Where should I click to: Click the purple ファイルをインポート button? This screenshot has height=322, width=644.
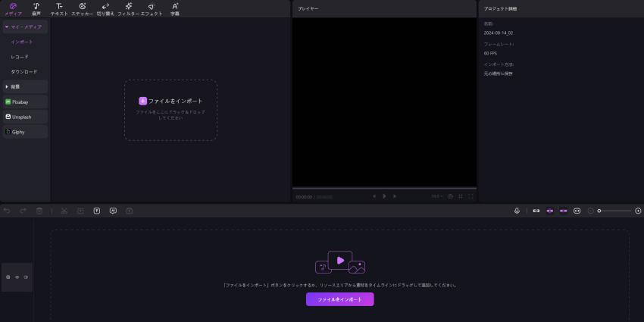[339, 299]
